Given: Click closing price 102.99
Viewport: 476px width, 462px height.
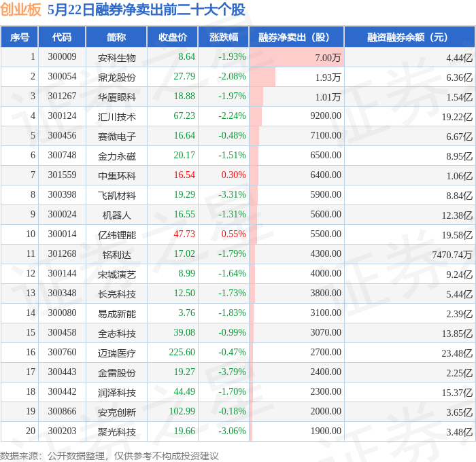Looking at the screenshot, I should (182, 412).
